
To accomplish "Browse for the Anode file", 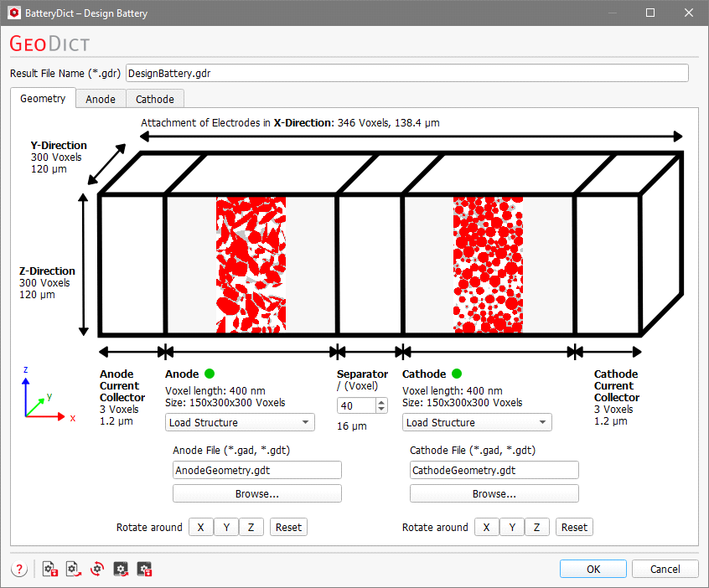I will click(256, 493).
